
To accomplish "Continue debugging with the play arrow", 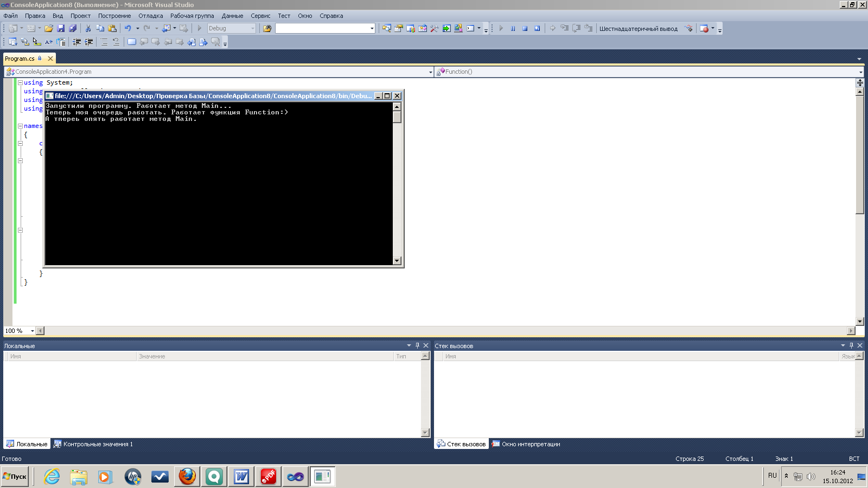I will click(501, 28).
